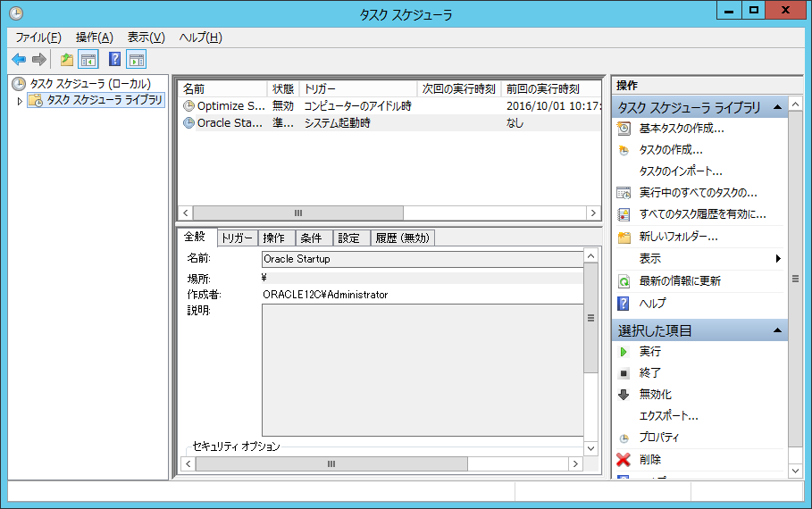The width and height of the screenshot is (812, 509).
Task: Click the show/hide console tree icon
Action: pos(88,60)
